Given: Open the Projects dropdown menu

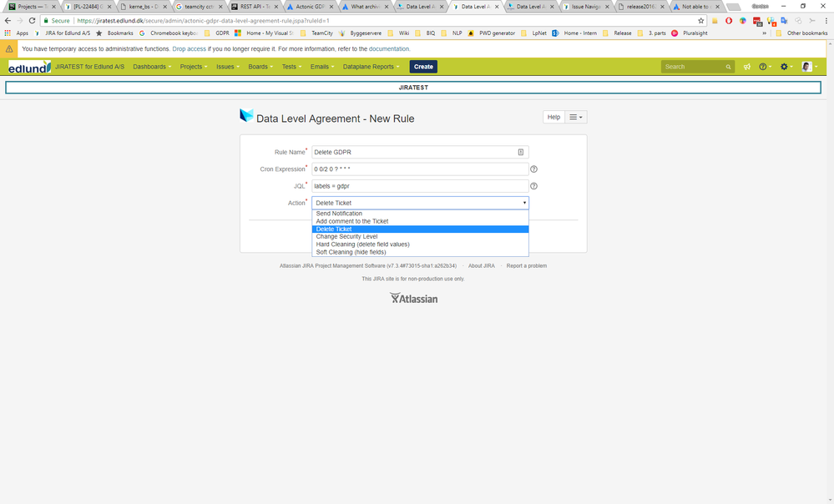Looking at the screenshot, I should point(194,67).
